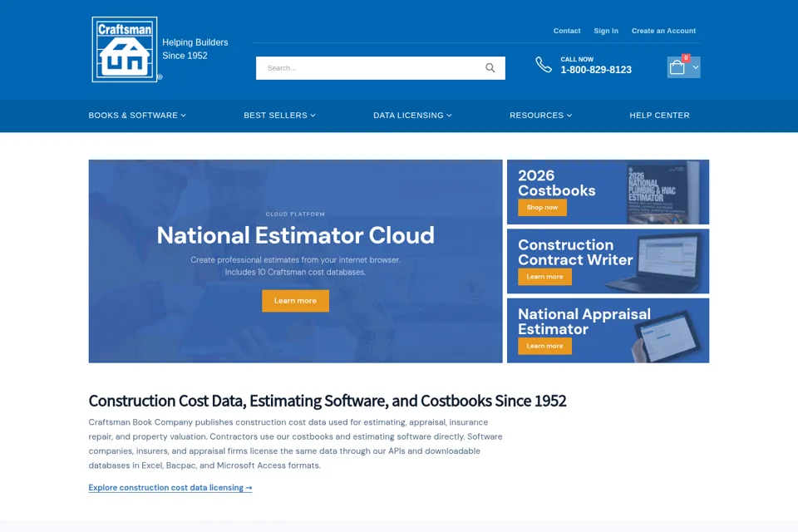This screenshot has height=532, width=798.
Task: Click the Craftsman house logo
Action: point(126,49)
